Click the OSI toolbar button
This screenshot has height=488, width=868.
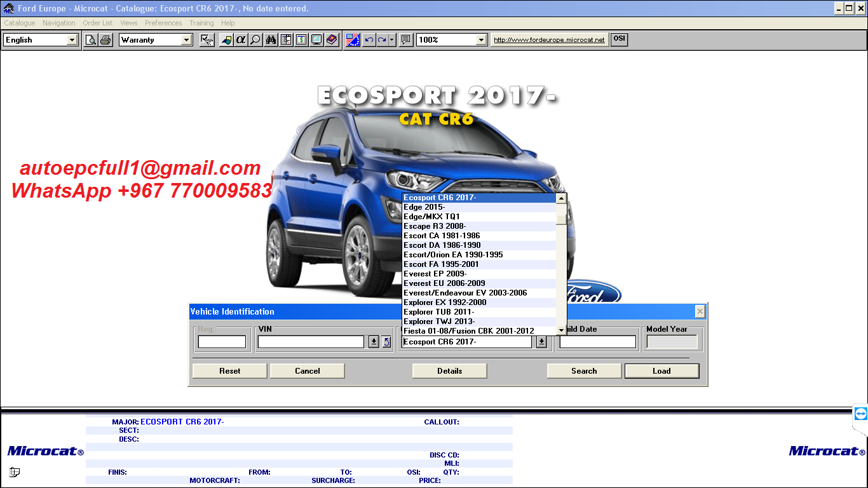tap(619, 39)
